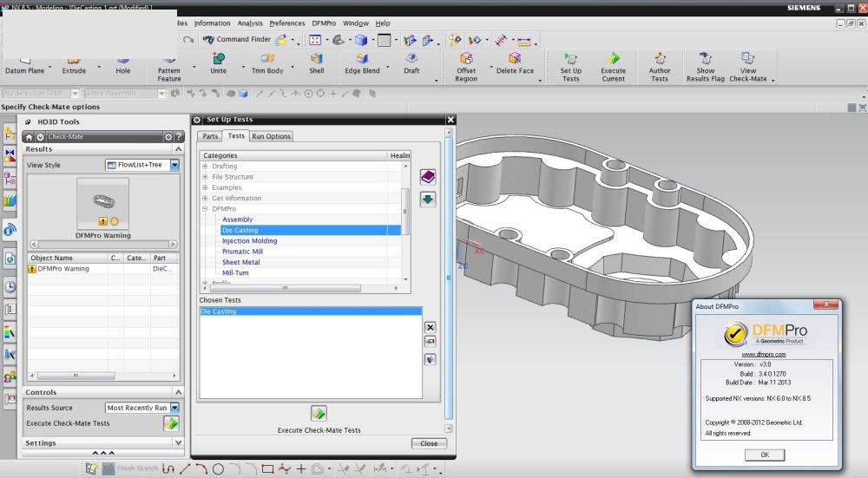Expand the Get Information category
868x478 pixels.
coord(205,198)
